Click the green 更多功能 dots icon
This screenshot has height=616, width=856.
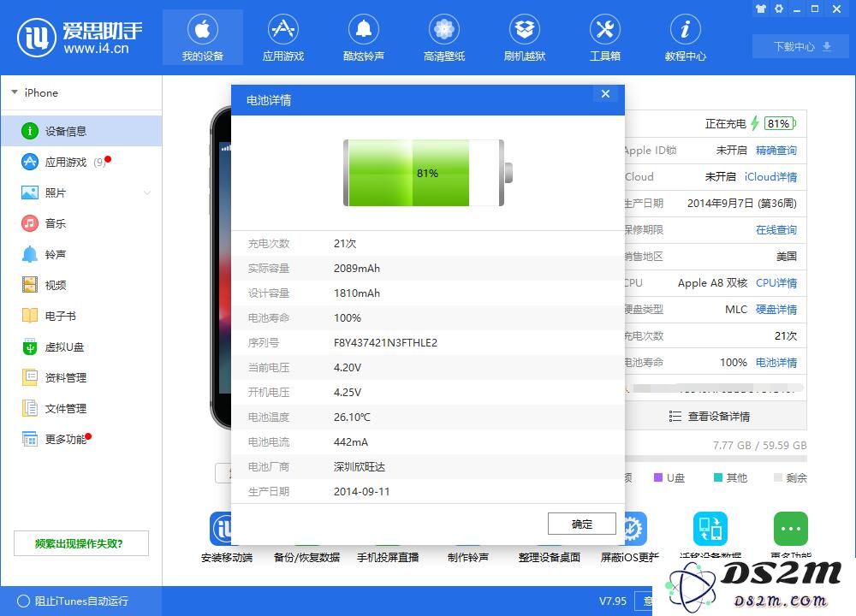790,529
